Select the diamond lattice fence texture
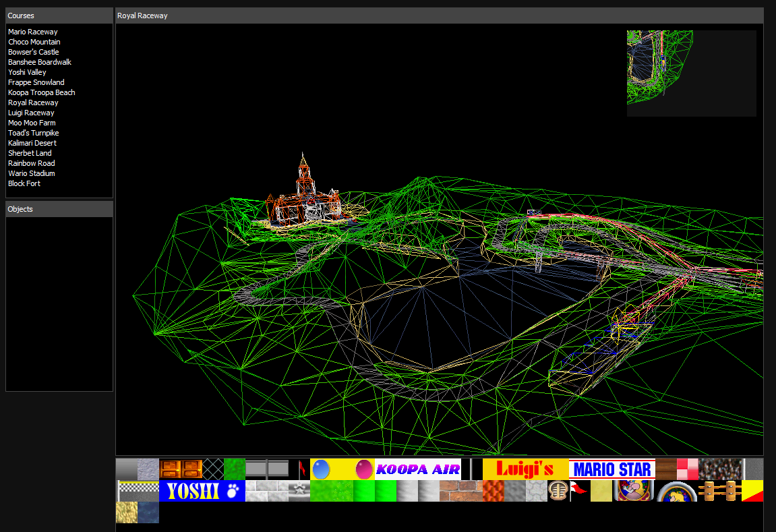Screen dimensions: 776x532 pos(213,469)
